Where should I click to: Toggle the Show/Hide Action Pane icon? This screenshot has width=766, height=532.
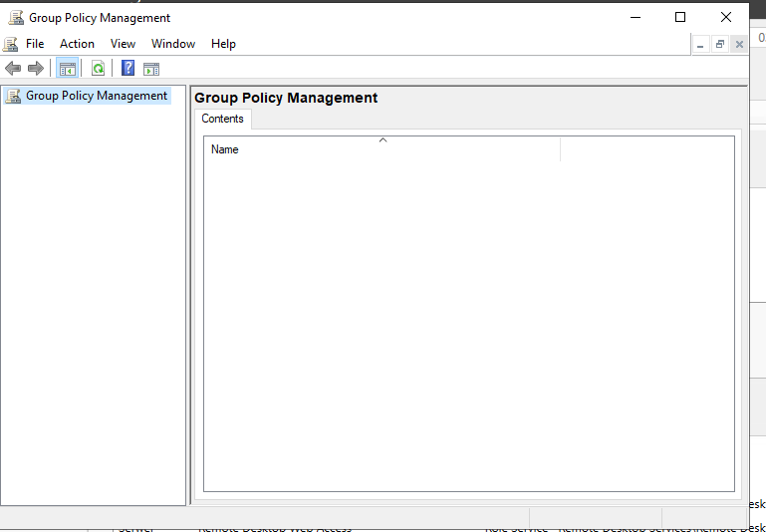click(x=151, y=69)
